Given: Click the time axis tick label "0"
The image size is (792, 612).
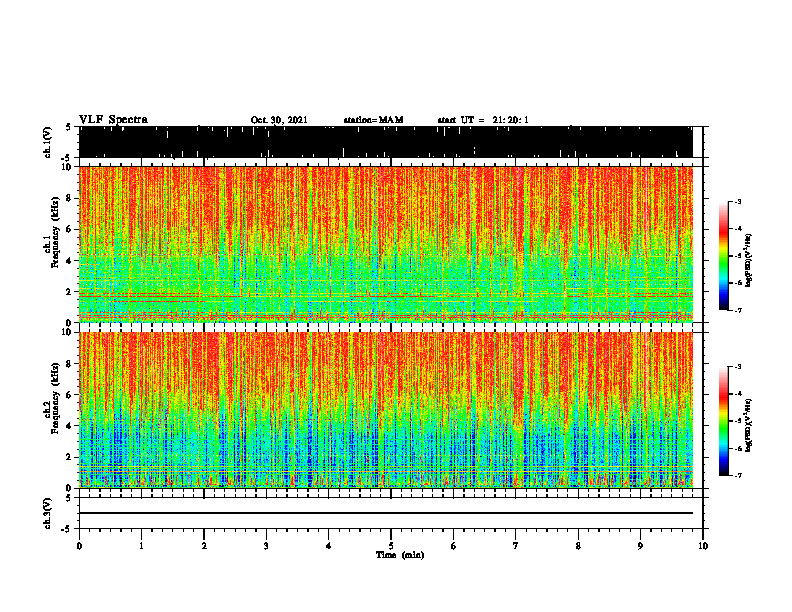Looking at the screenshot, I should [79, 546].
